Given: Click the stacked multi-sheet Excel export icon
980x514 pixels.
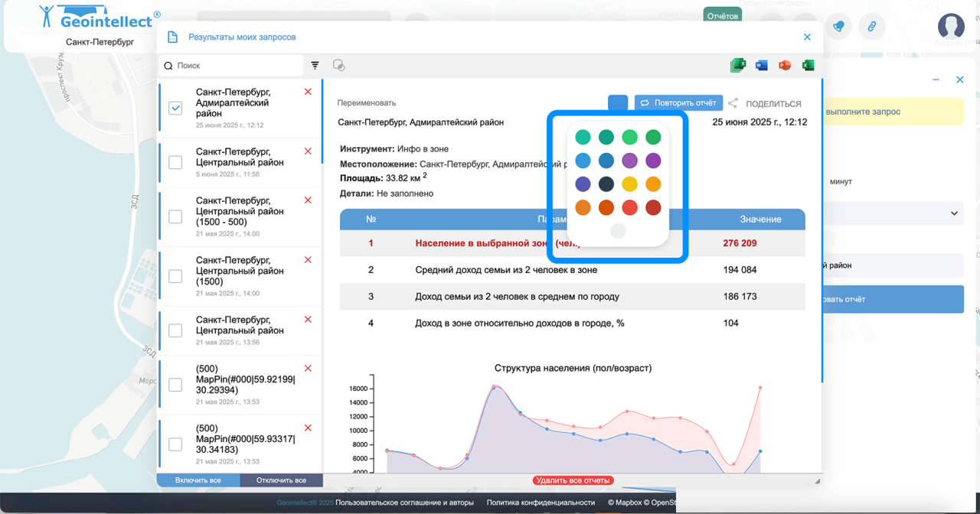Looking at the screenshot, I should point(738,66).
